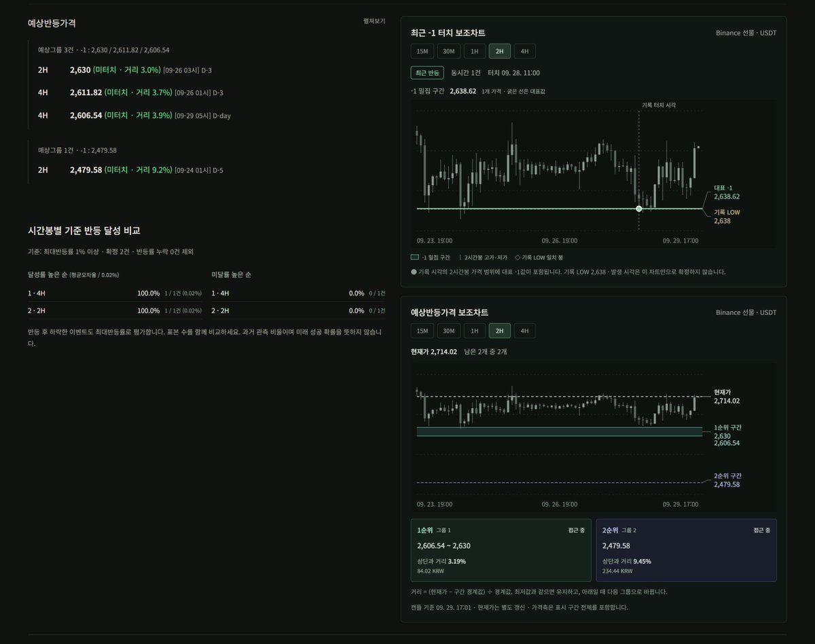Click the 예상그룹 3건 group header
The width and height of the screenshot is (815, 644).
(104, 50)
